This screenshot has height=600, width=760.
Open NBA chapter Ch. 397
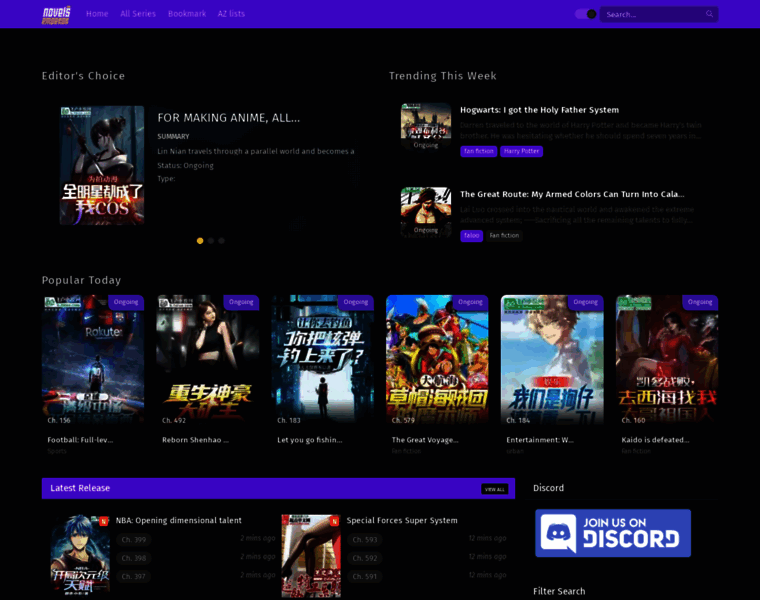tap(134, 577)
